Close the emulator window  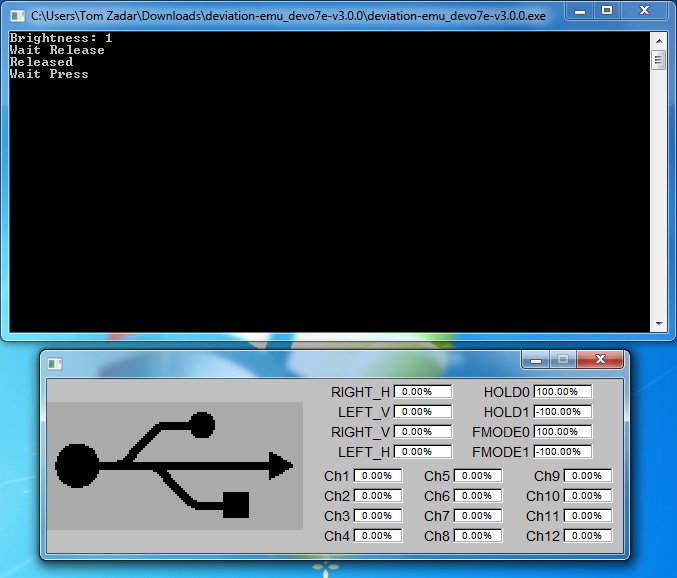(600, 360)
